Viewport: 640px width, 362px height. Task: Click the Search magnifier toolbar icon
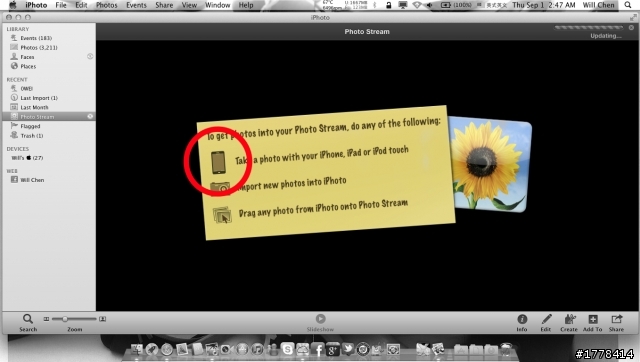[28, 319]
